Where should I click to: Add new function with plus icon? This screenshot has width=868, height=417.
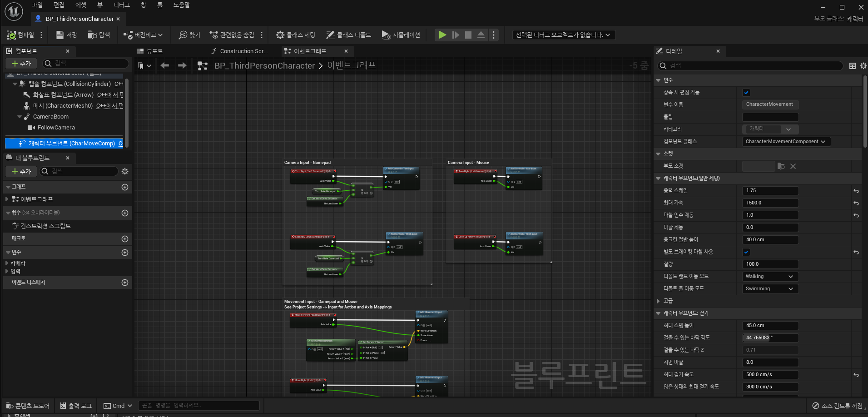click(x=125, y=213)
